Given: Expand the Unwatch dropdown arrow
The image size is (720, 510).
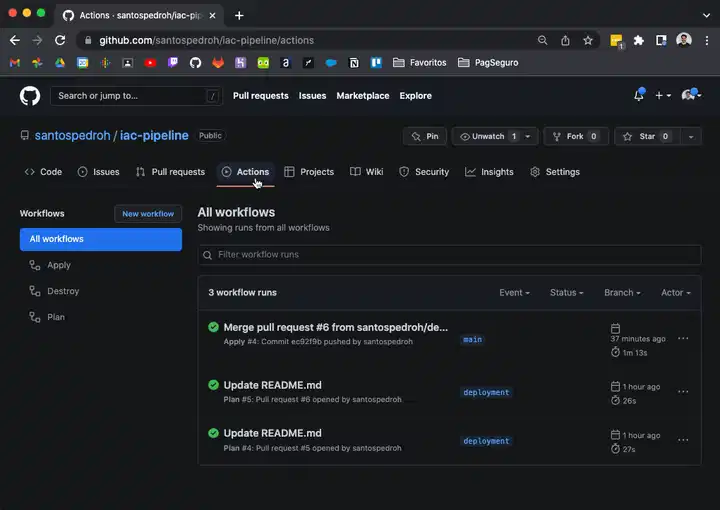Looking at the screenshot, I should pyautogui.click(x=529, y=136).
